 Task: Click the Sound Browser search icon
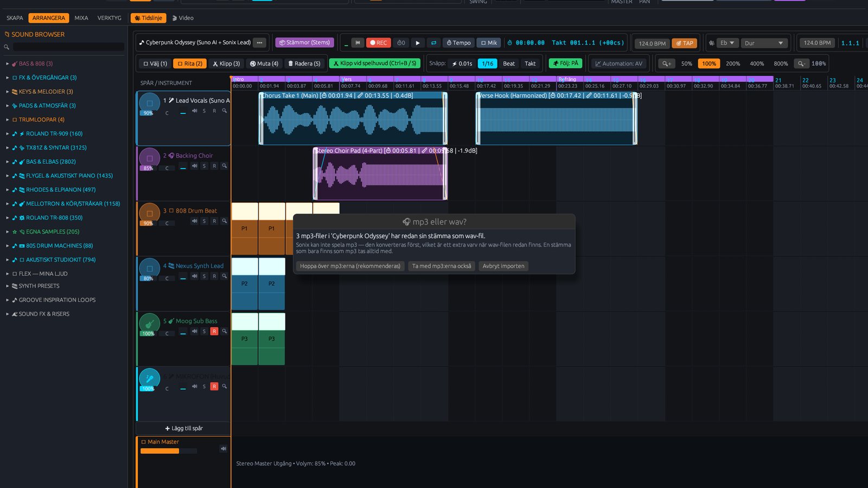7,47
